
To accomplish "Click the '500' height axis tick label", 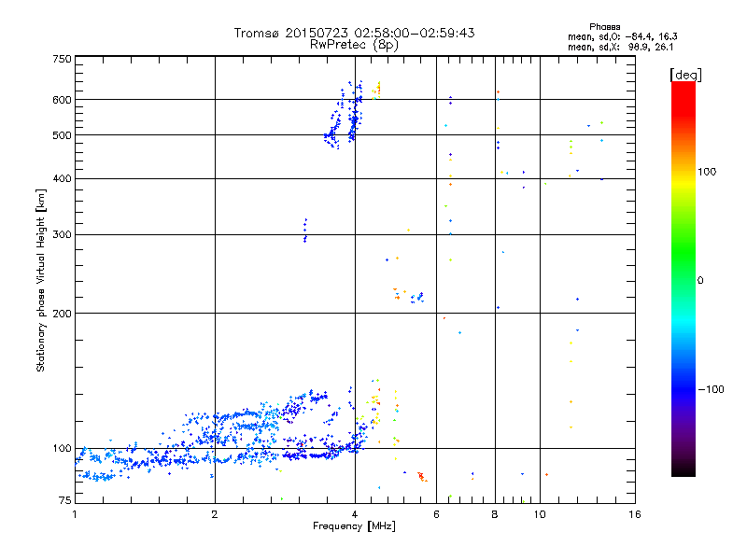I will (62, 135).
